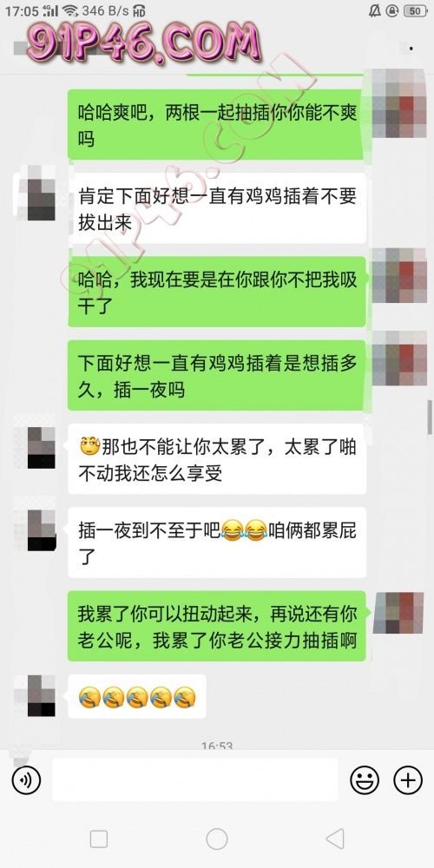Tap Android back triangle button

335,838
